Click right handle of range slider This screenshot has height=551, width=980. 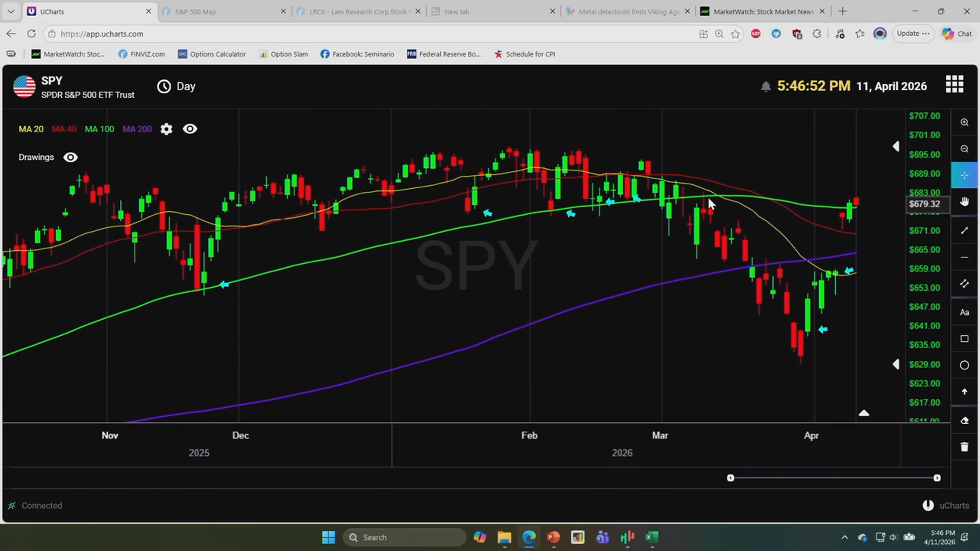click(x=937, y=478)
